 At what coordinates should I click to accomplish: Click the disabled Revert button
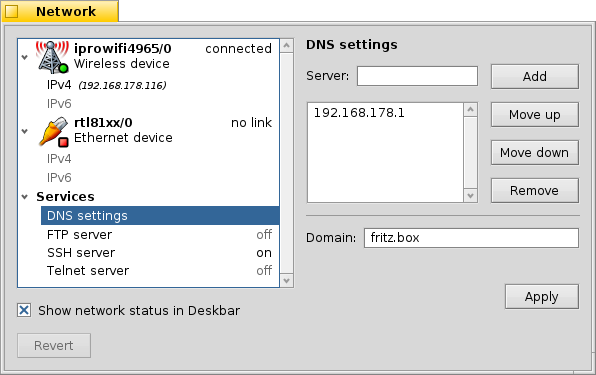54,345
